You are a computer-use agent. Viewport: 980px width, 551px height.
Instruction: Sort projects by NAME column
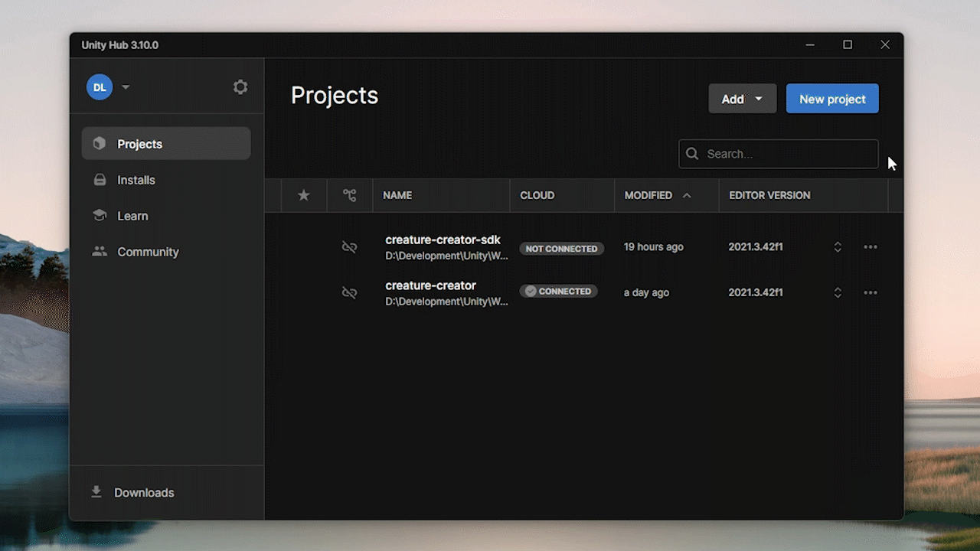(x=397, y=195)
